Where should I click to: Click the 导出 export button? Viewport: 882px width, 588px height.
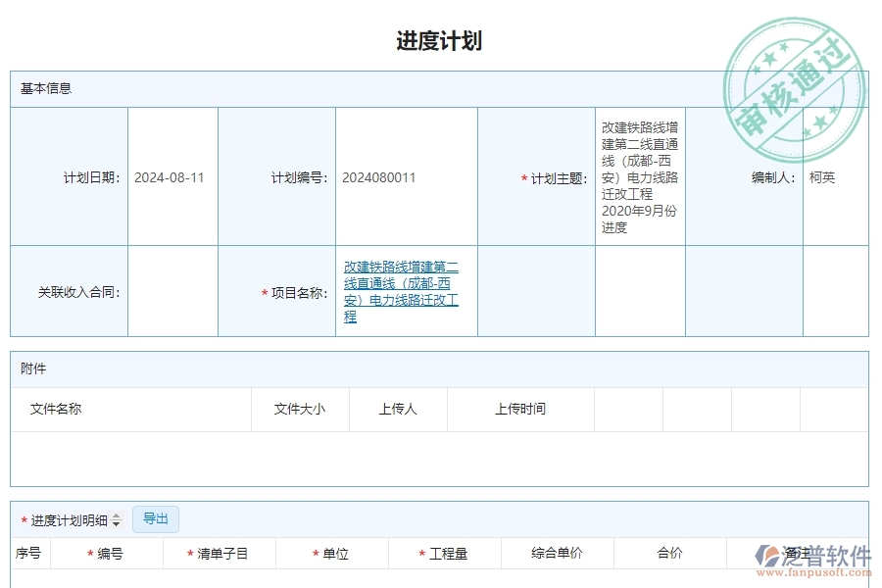pos(155,518)
